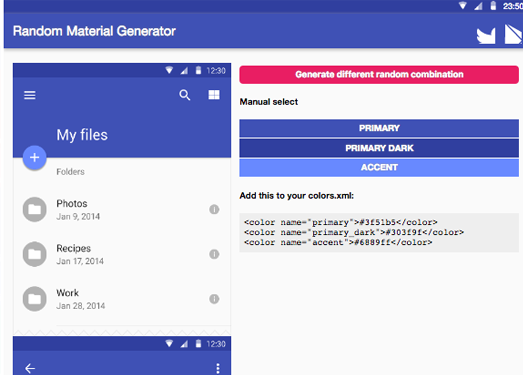The image size is (523, 375).
Task: Tap the system battery icon beside 23:50
Action: tap(493, 6)
